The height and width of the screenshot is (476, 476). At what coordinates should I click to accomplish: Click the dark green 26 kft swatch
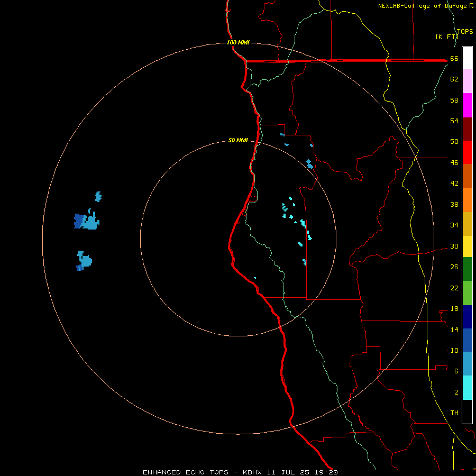pos(467,269)
